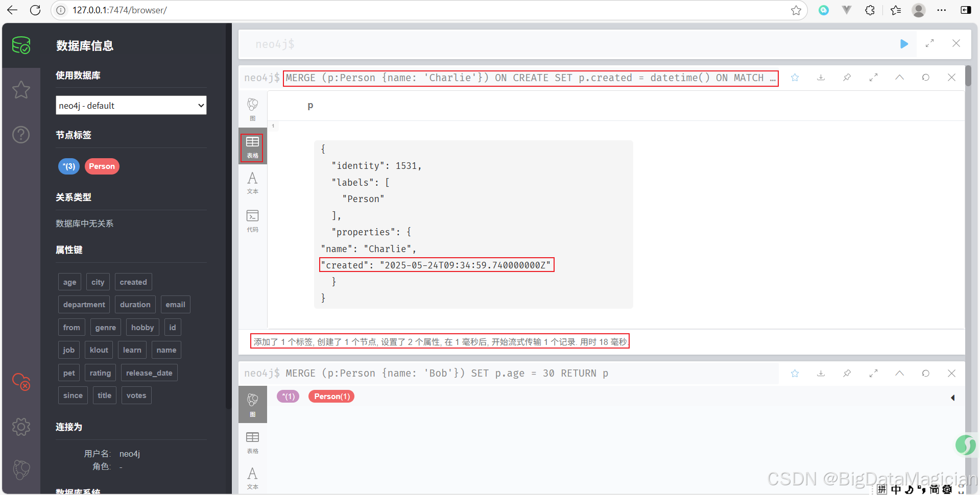Select the Person(1) label in Bob result
The image size is (980, 495).
pos(332,397)
